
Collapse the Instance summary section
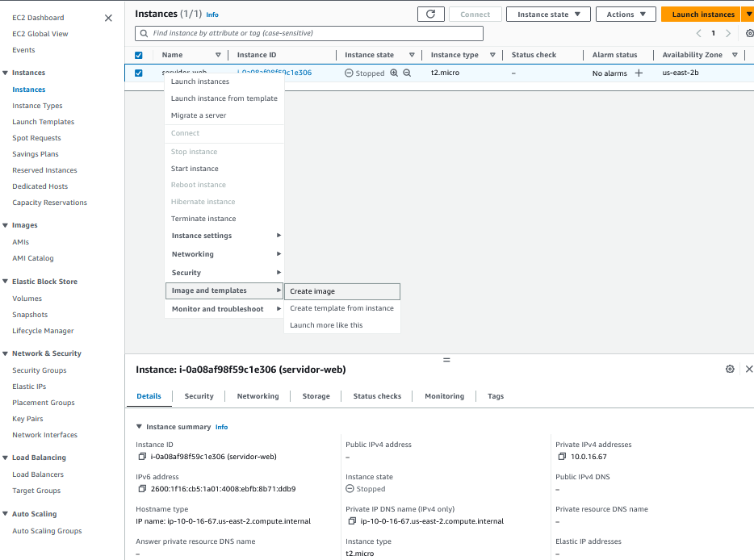139,427
